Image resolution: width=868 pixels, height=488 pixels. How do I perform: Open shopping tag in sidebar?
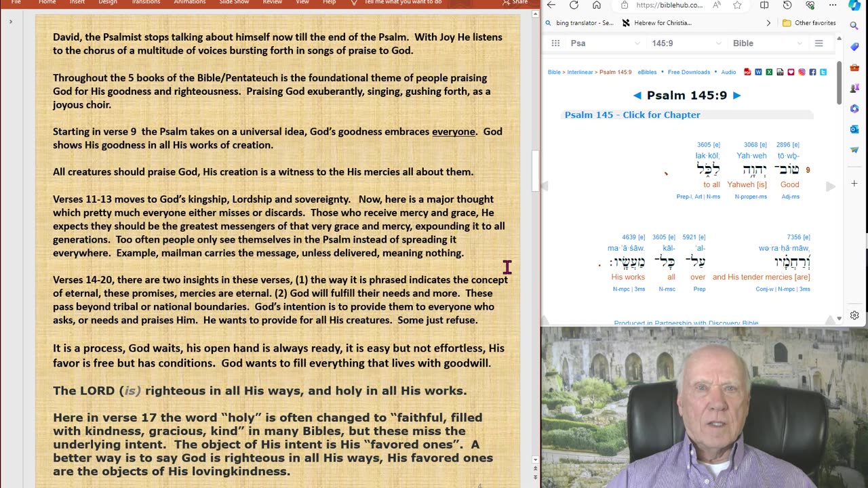(854, 47)
